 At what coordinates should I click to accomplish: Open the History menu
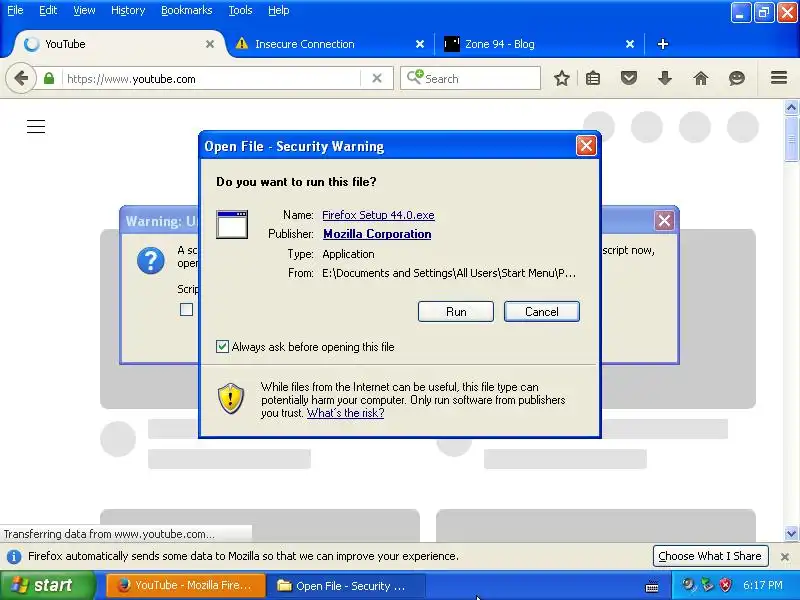[x=128, y=10]
